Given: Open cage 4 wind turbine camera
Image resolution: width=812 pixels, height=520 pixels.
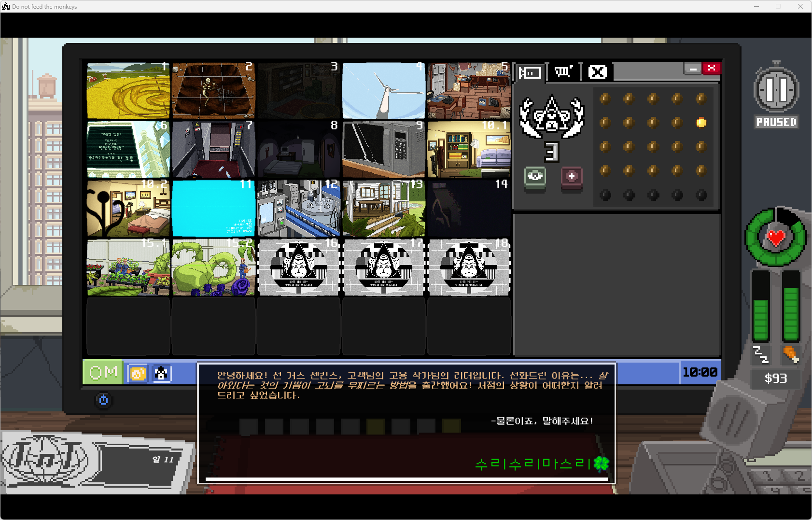Looking at the screenshot, I should click(384, 90).
